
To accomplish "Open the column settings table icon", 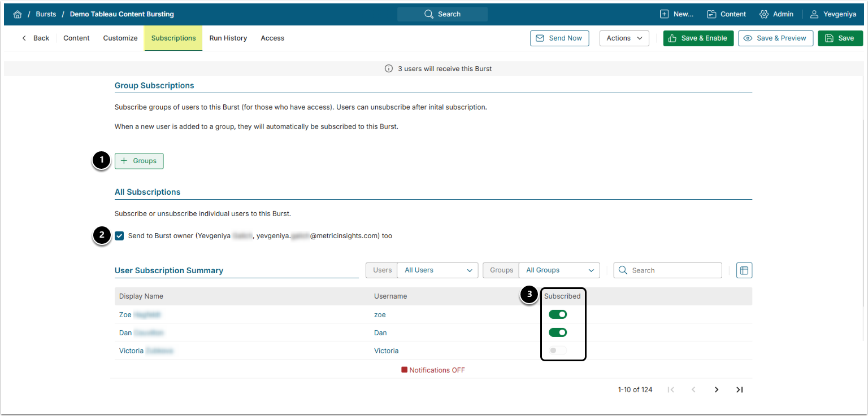I will point(744,270).
